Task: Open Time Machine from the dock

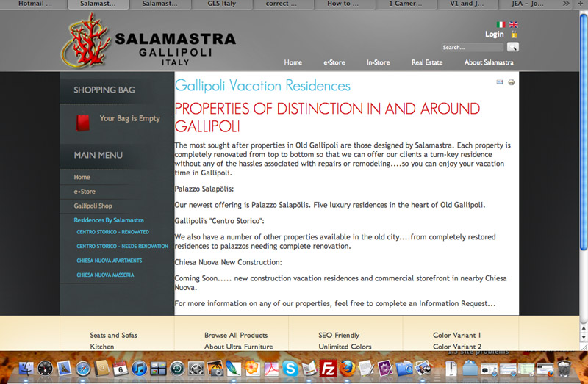Action: [177, 369]
